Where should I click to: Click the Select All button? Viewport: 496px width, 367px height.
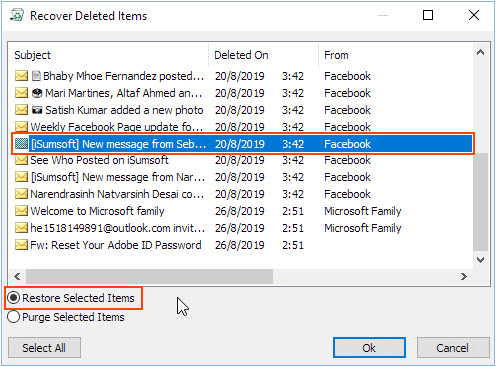(44, 348)
